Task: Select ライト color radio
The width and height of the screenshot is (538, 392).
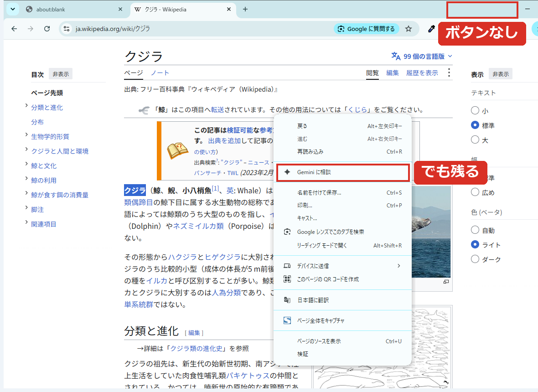Action: click(x=475, y=244)
